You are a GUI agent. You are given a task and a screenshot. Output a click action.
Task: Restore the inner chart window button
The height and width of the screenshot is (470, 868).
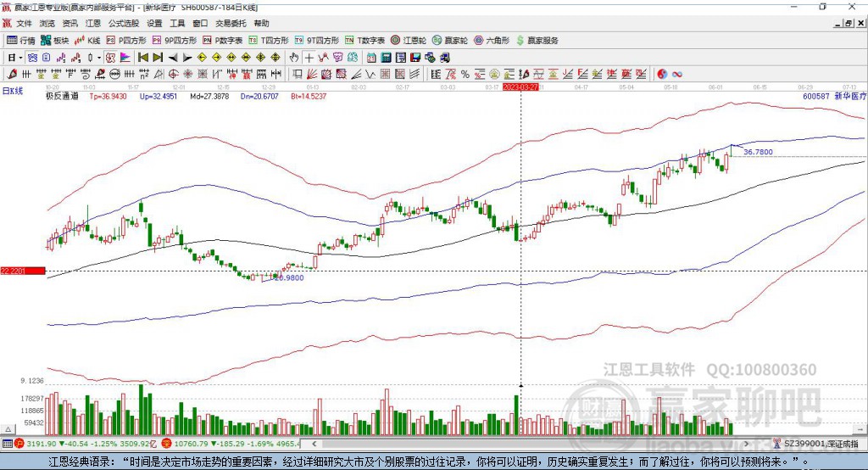coord(849,23)
